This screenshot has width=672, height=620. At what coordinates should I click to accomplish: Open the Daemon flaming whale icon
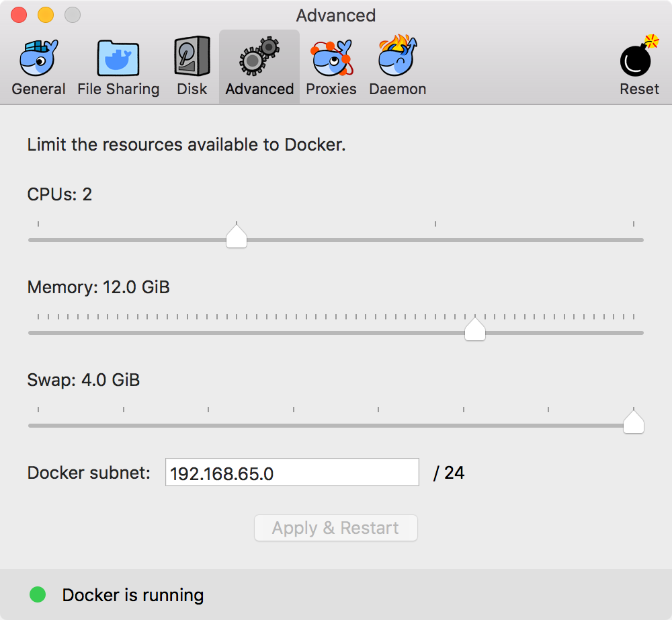pos(397,56)
